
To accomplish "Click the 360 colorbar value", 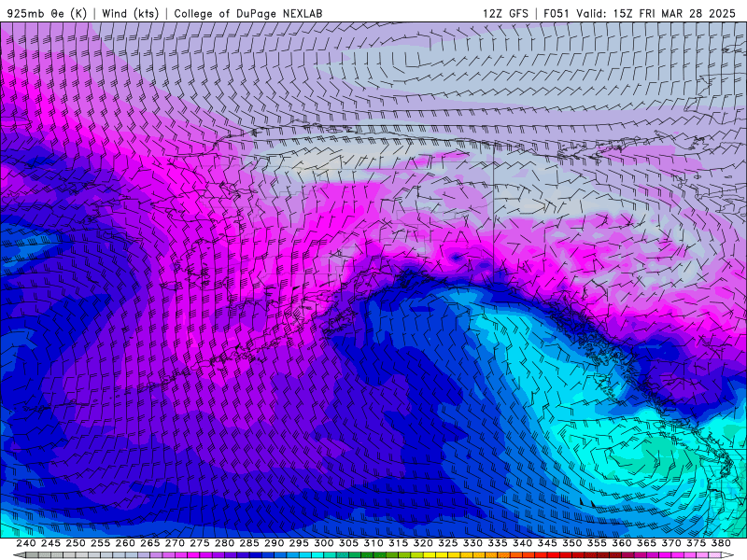I will [x=622, y=543].
